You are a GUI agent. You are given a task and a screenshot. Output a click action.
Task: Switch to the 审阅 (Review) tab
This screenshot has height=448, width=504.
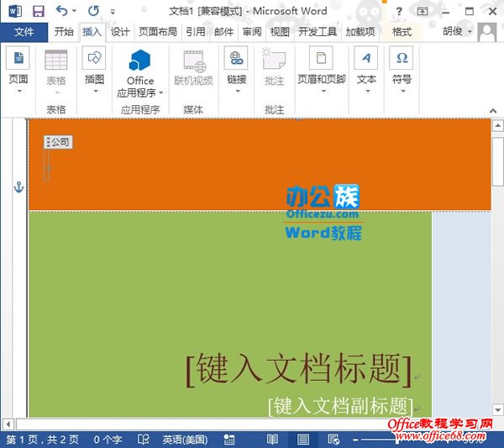point(252,32)
